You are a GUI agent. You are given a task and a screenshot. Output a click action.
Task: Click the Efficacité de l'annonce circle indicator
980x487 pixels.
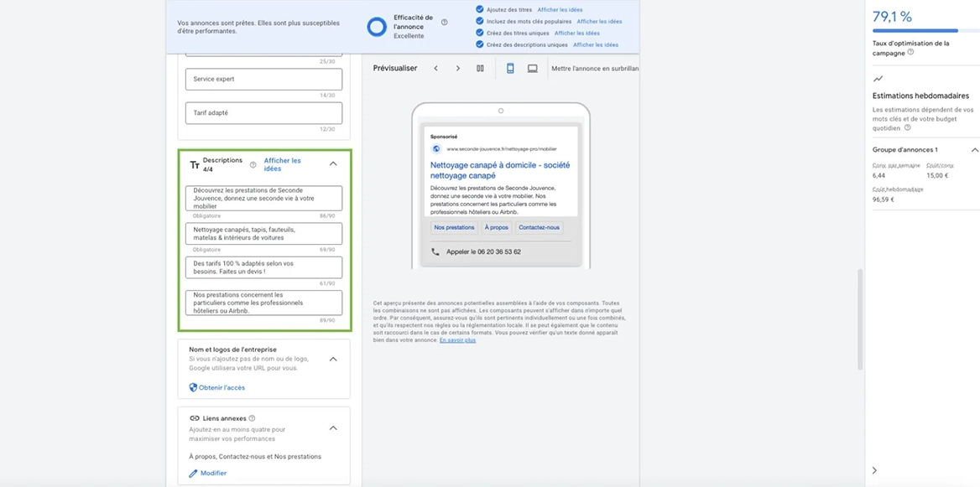click(x=377, y=27)
